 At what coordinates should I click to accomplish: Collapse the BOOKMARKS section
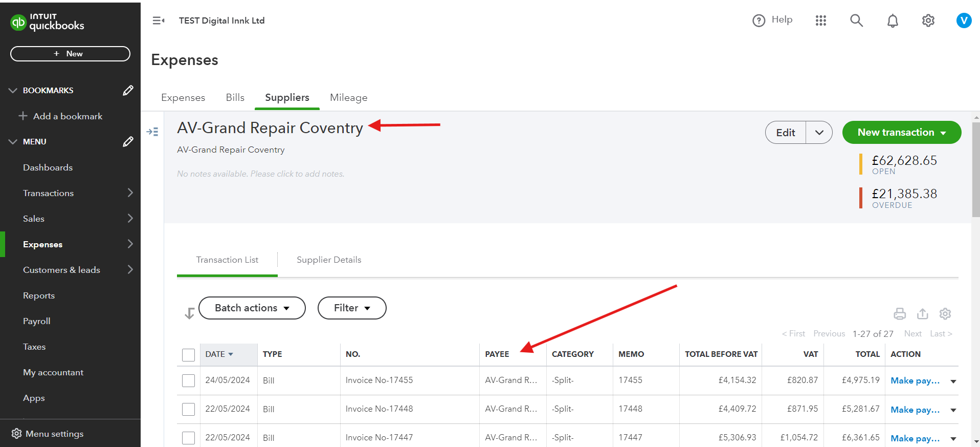pos(13,91)
